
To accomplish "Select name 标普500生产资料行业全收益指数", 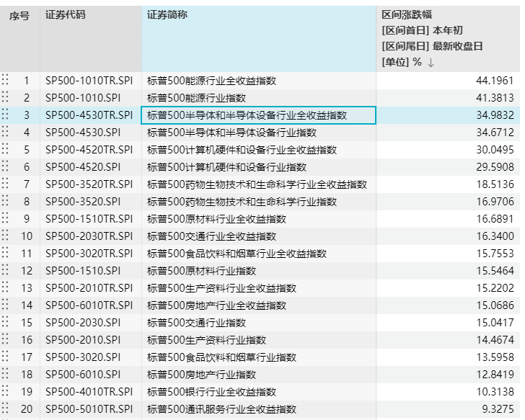I will (x=221, y=288).
